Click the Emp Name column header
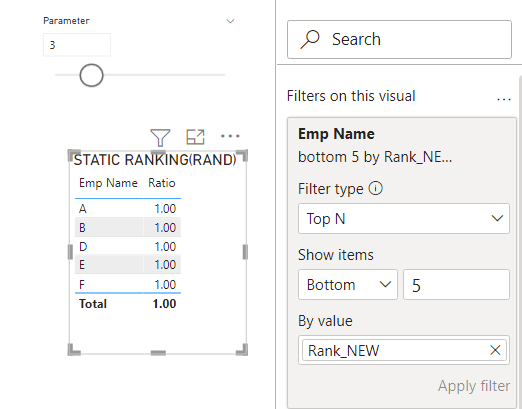 108,183
